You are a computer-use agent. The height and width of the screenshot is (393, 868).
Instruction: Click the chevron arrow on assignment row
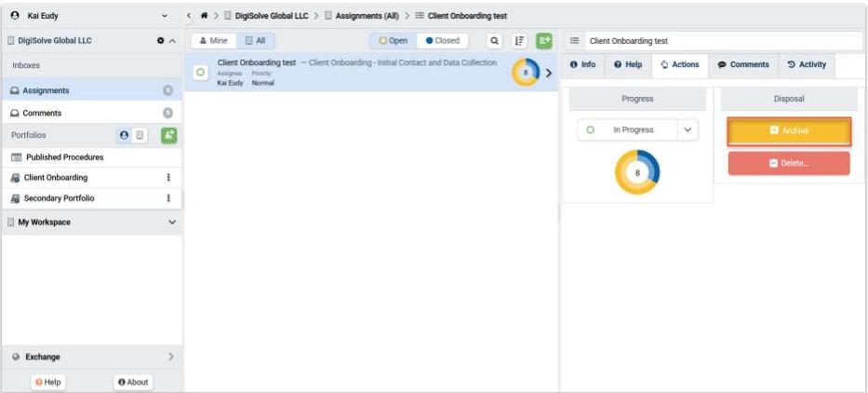point(549,74)
